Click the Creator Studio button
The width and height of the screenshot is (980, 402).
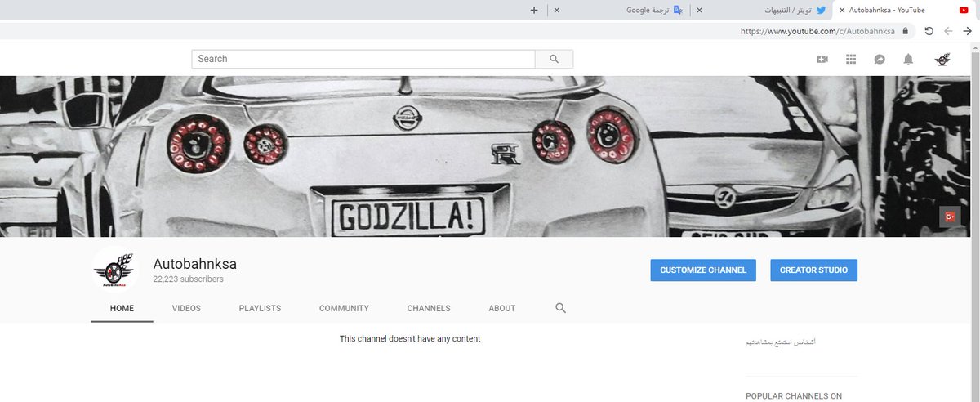813,270
